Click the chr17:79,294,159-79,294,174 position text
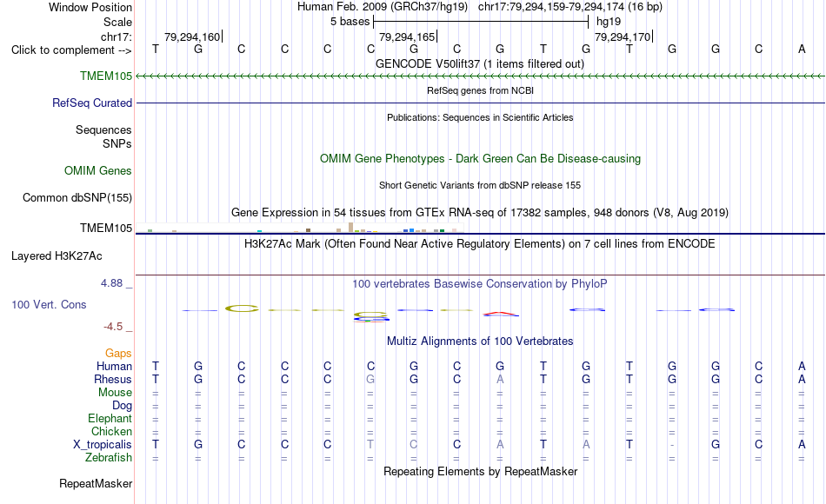This screenshot has height=504, width=826. [551, 7]
